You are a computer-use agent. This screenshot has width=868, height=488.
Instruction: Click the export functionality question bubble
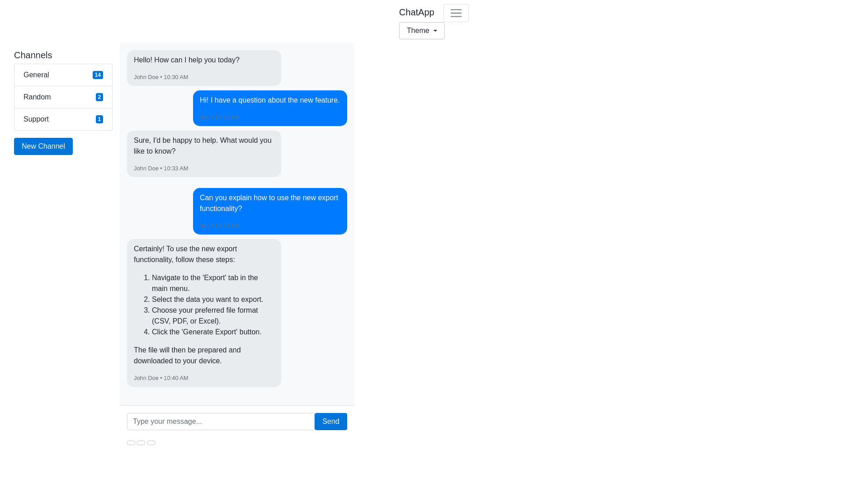[x=269, y=203]
